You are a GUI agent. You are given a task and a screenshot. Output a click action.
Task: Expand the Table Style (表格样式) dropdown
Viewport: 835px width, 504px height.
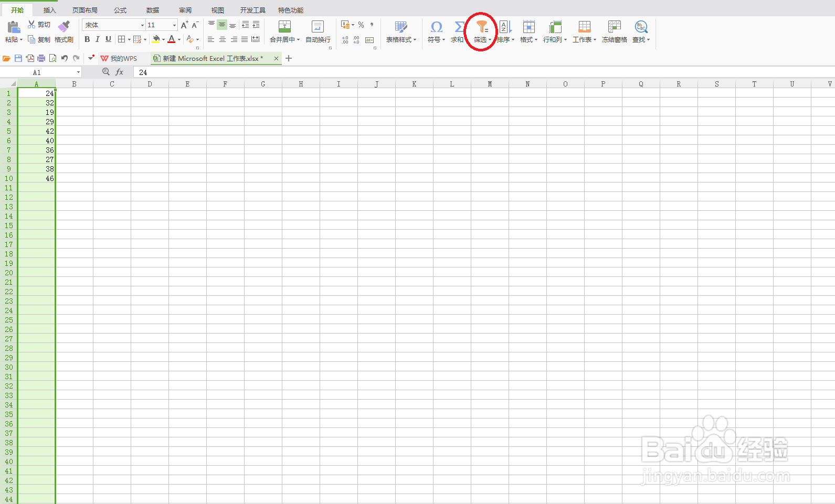point(415,40)
